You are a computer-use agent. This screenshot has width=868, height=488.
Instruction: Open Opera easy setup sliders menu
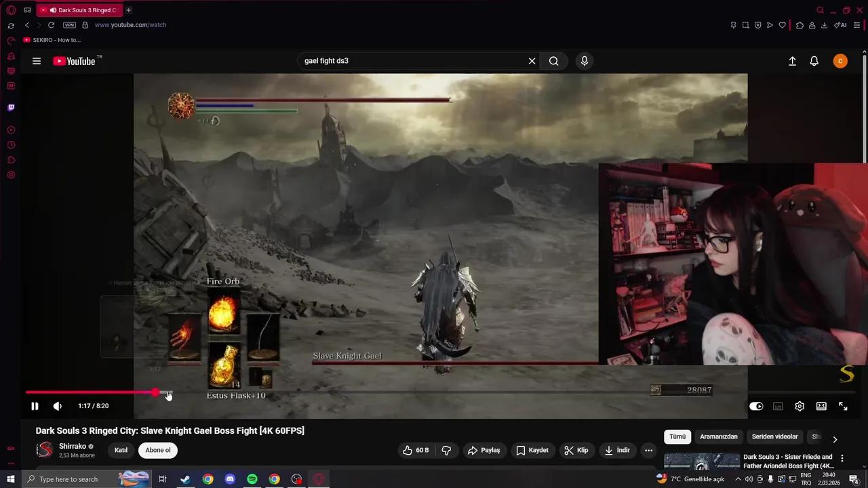(x=856, y=25)
